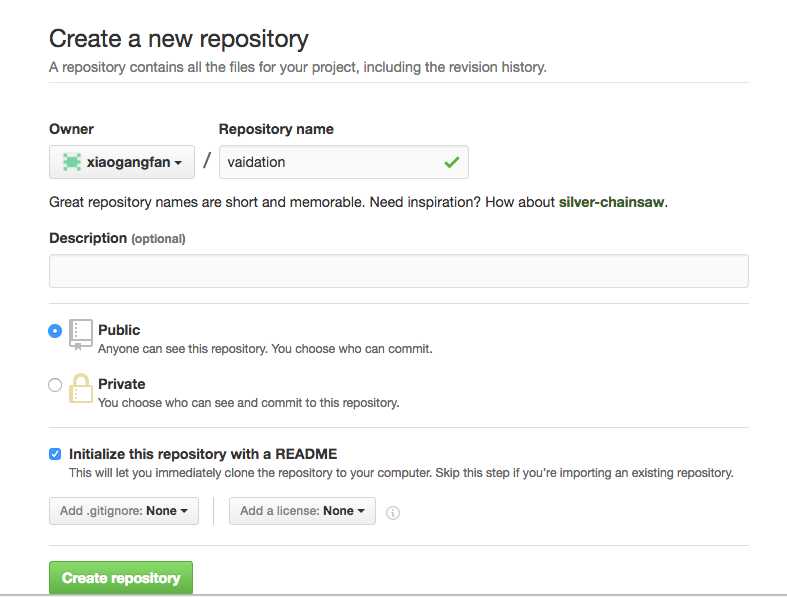Screen dimensions: 787x597
Task: Use the suggested name silver-chainsaw link
Action: pyautogui.click(x=611, y=202)
